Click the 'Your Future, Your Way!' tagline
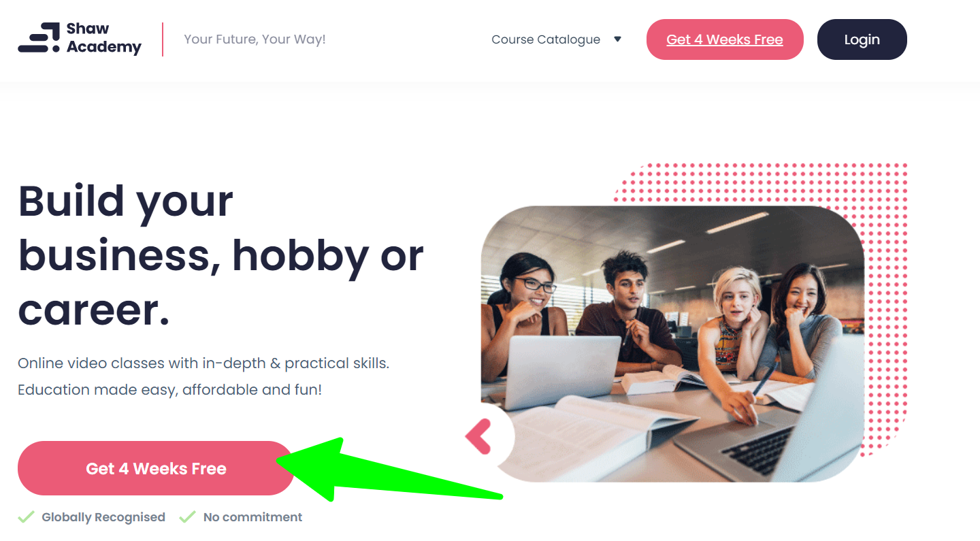The image size is (980, 541). coord(255,39)
